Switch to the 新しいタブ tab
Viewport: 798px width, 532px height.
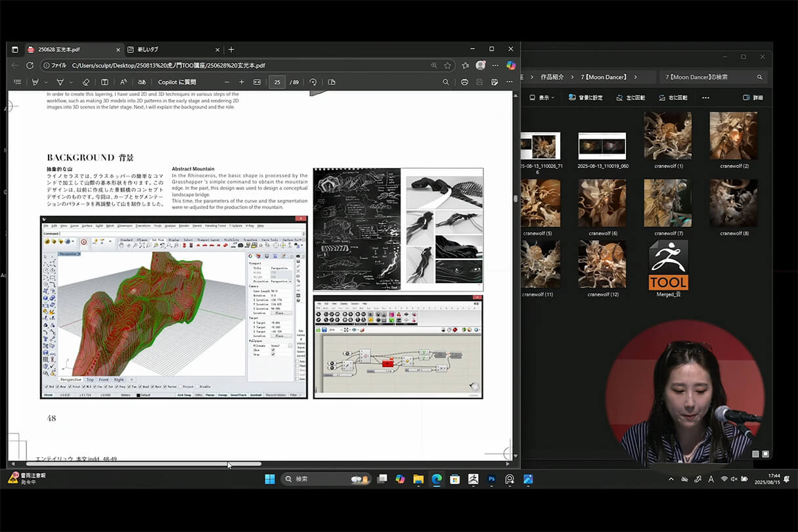pos(148,49)
